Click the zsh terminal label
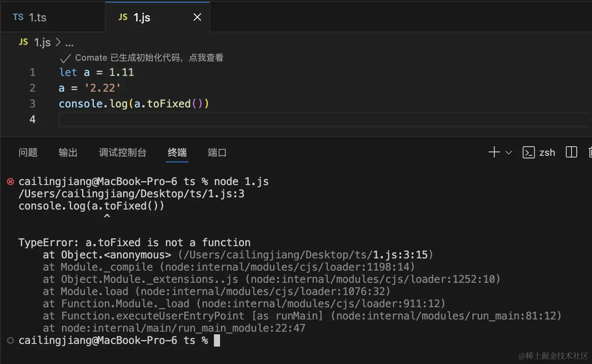The image size is (592, 364). (x=547, y=153)
